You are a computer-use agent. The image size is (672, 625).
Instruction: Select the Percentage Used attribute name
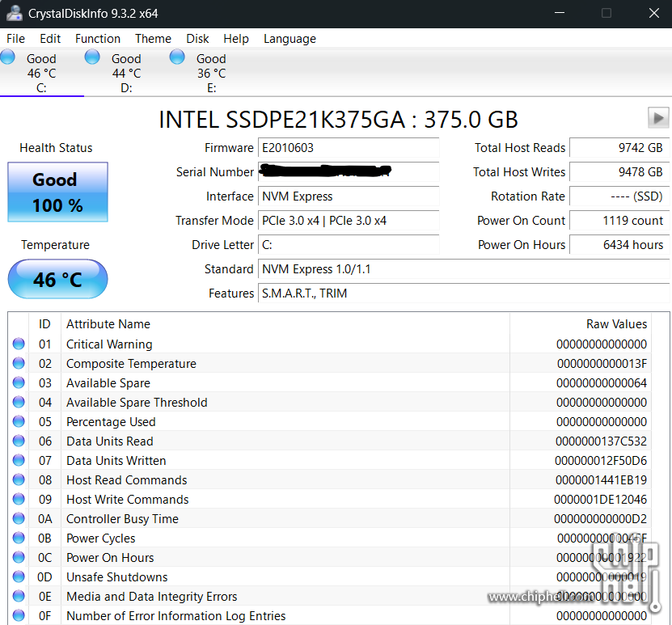pos(111,422)
